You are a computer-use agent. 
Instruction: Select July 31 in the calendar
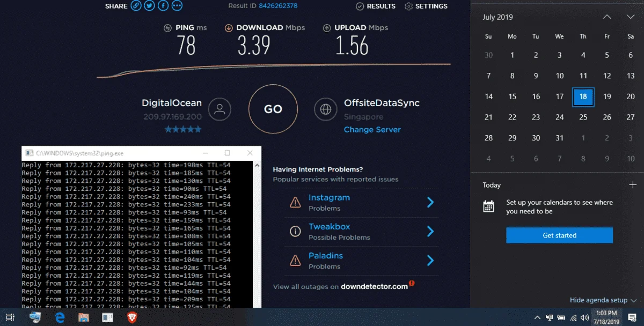coord(560,138)
